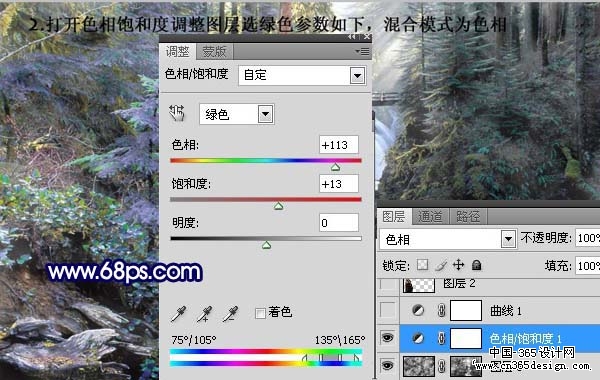The image size is (600, 380).
Task: Click the lock image pixels brush icon
Action: click(x=441, y=265)
